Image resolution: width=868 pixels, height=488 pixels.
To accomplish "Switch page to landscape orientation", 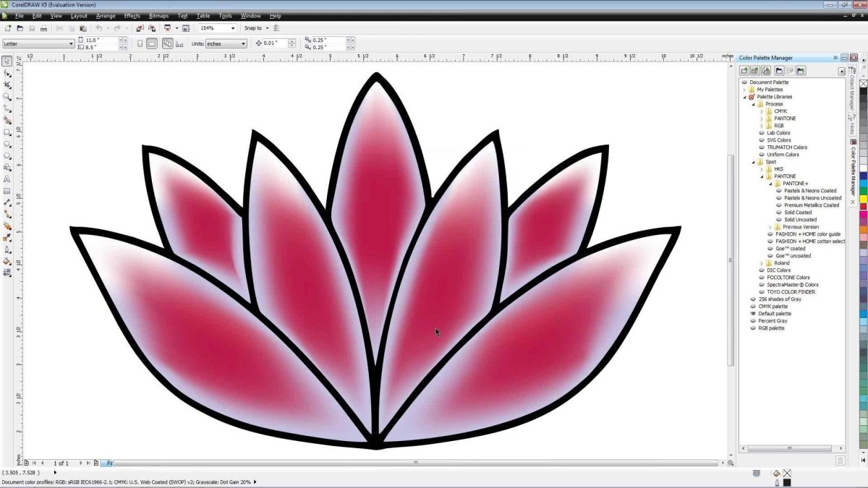I will pyautogui.click(x=152, y=43).
